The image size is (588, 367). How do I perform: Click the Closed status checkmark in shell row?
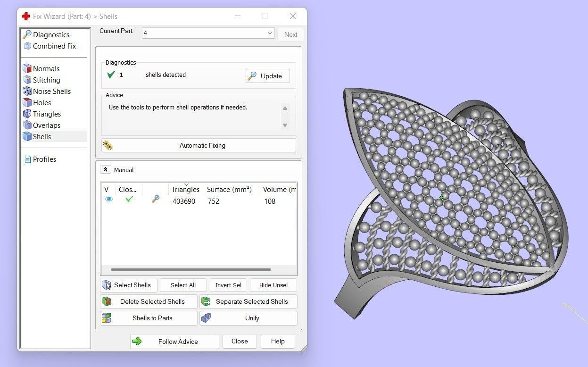pyautogui.click(x=129, y=199)
